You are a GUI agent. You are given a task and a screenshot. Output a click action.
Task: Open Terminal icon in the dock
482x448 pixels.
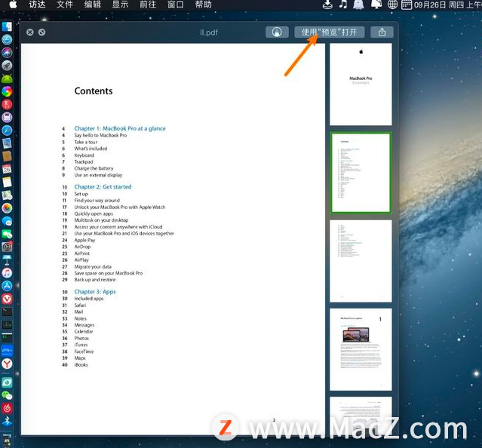coord(7,312)
